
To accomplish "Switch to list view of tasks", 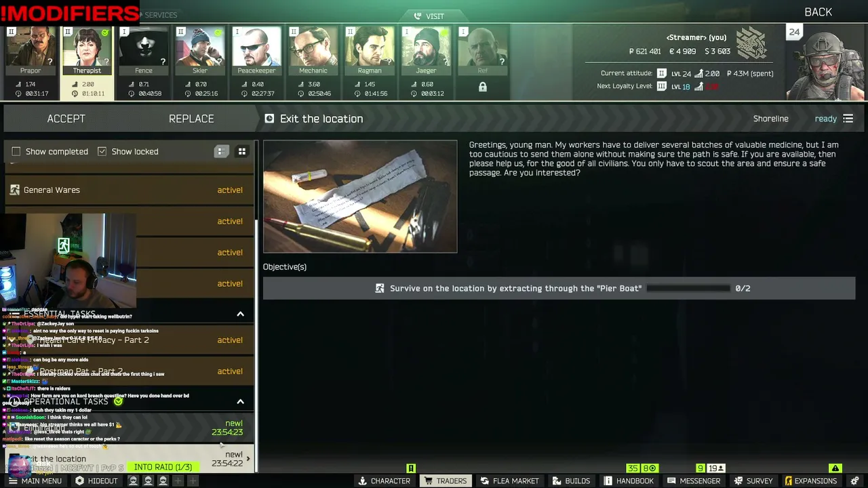I will click(x=221, y=151).
